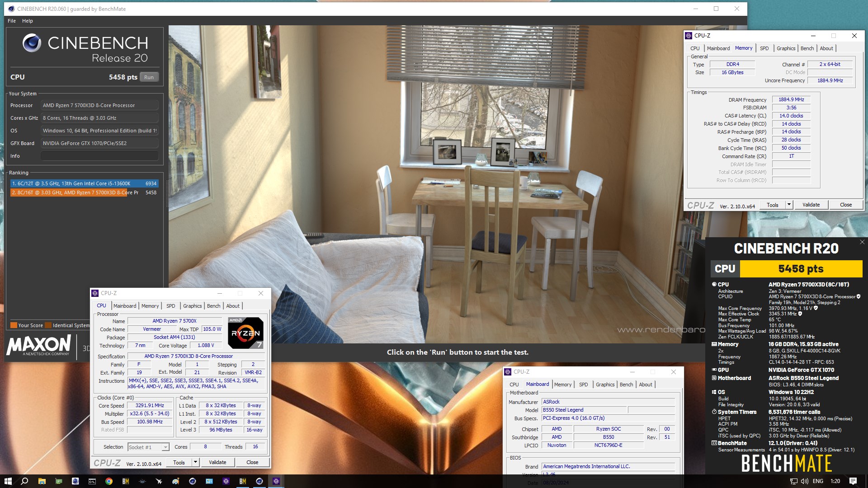Click Close in CPU-Z Memory window
Image resolution: width=868 pixels, height=488 pixels.
click(x=846, y=205)
